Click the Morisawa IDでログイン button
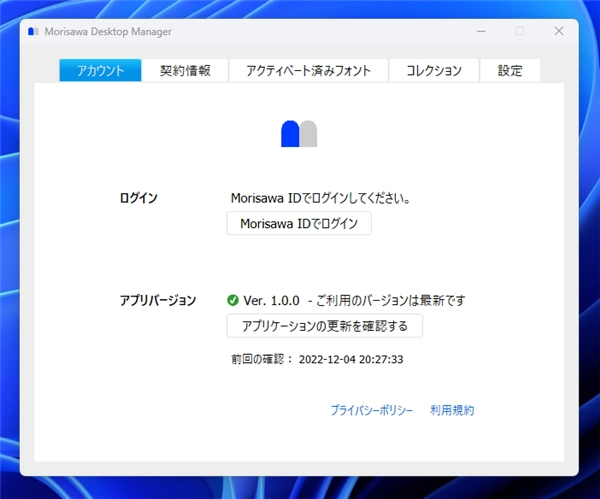 (x=299, y=223)
